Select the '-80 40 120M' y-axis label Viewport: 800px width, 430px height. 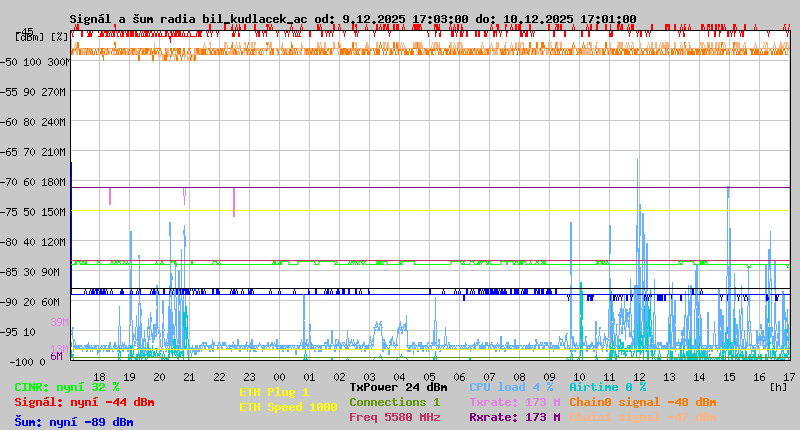point(33,242)
